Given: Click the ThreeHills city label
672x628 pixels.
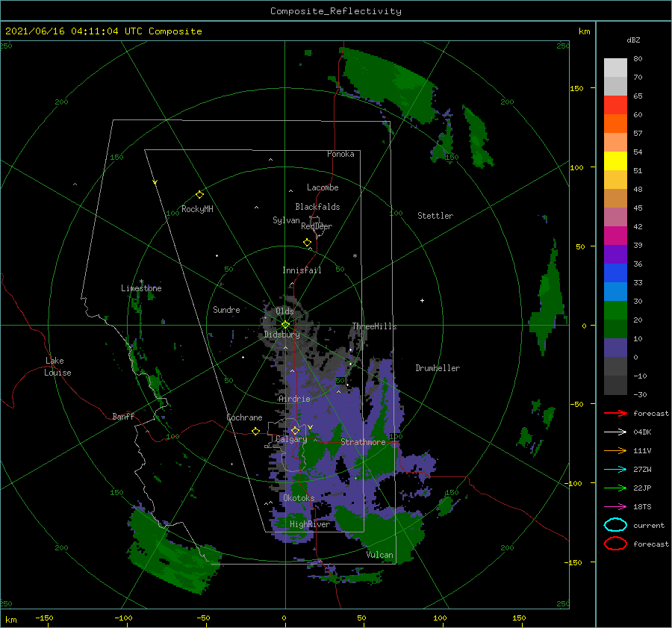Looking at the screenshot, I should tap(375, 326).
